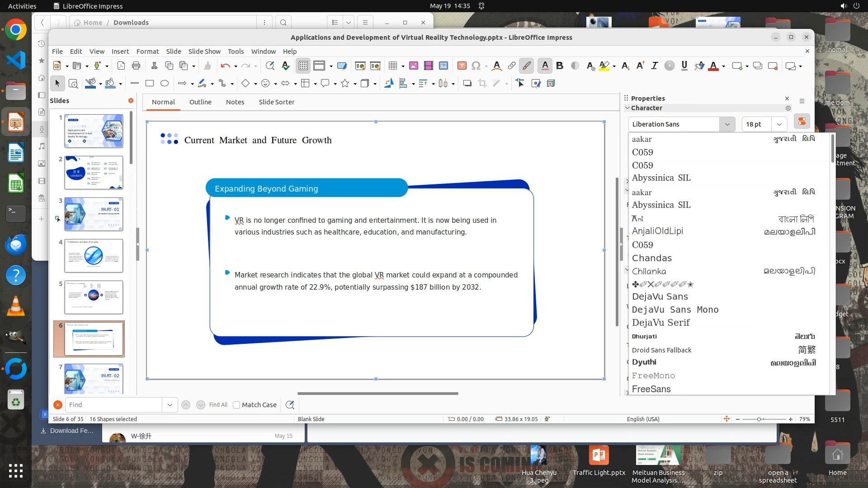Click the Find All button

point(218,405)
